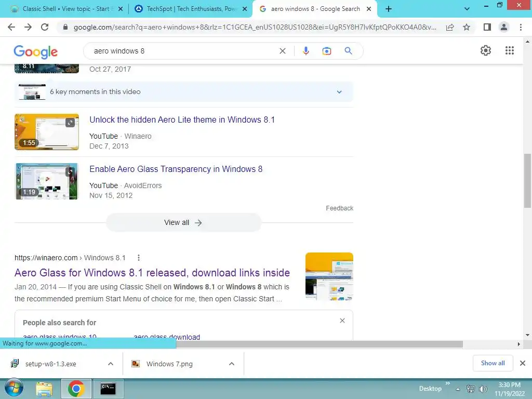Go back to the previous page

tap(11, 27)
